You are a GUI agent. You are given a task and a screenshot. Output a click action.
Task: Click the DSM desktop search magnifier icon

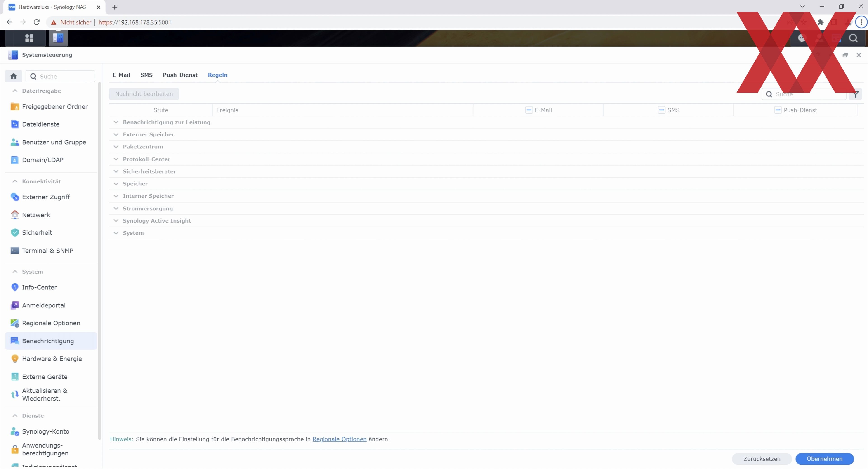853,38
